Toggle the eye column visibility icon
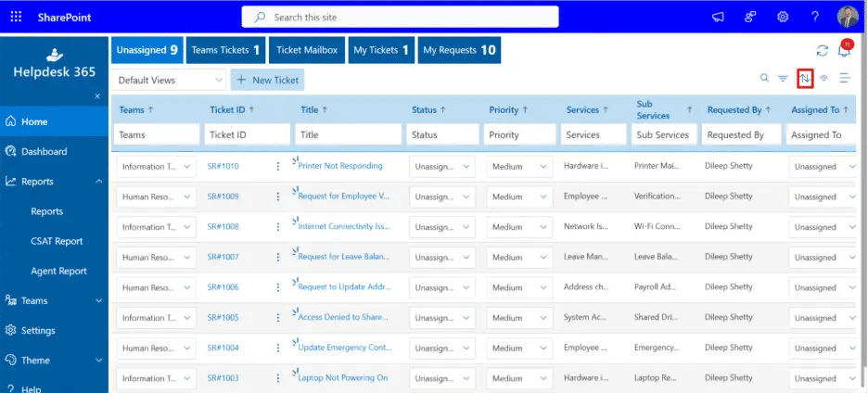Viewport: 868px width, 393px height. tap(823, 79)
